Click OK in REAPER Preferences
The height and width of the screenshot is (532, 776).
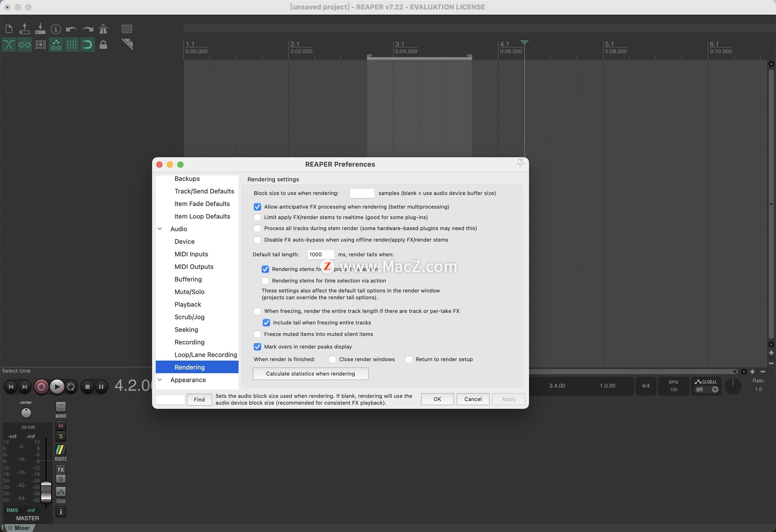437,399
